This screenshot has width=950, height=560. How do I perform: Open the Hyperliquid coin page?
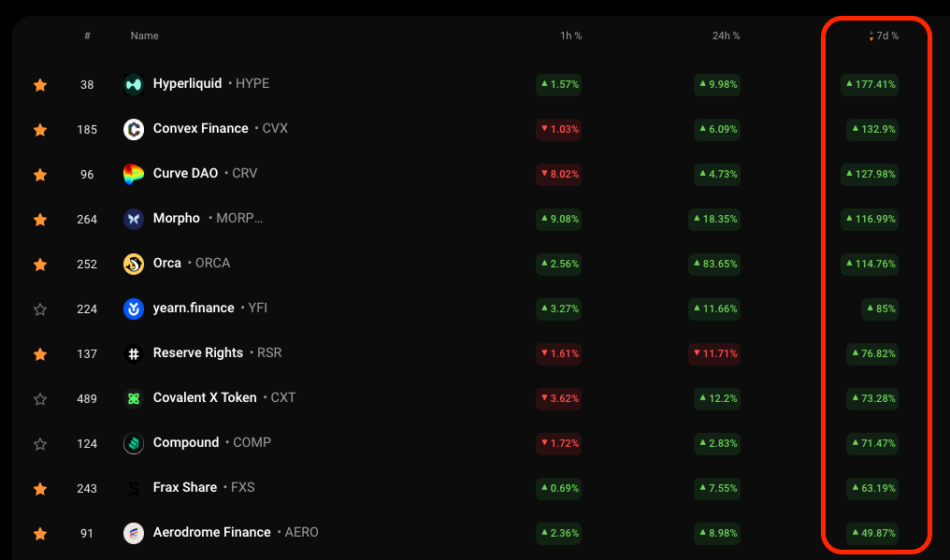[x=187, y=83]
